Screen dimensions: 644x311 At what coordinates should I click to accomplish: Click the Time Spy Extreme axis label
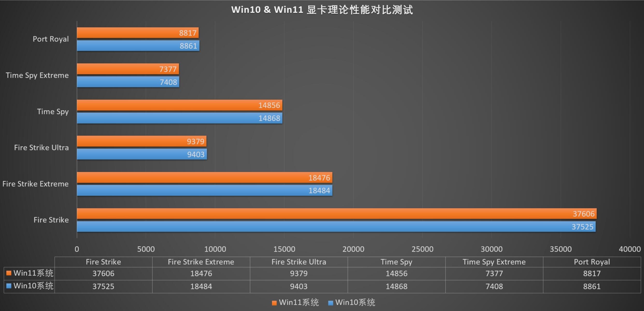(x=37, y=75)
